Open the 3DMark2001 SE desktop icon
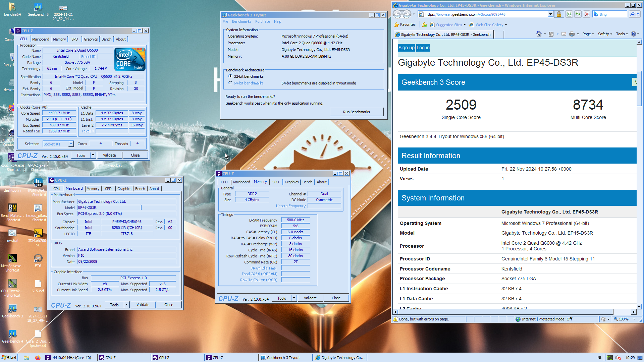Image resolution: width=644 pixels, height=362 pixels. [38, 237]
